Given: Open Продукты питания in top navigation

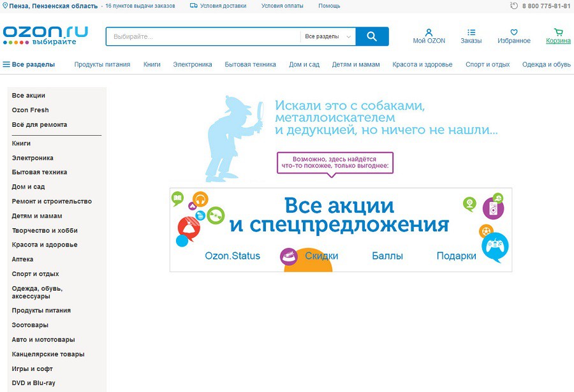Looking at the screenshot, I should (x=102, y=64).
